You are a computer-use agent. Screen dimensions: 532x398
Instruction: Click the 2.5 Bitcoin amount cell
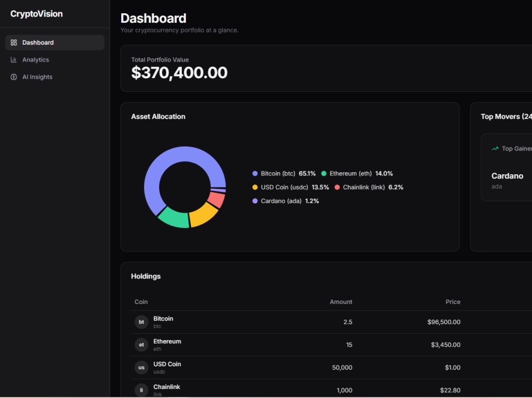[348, 322]
